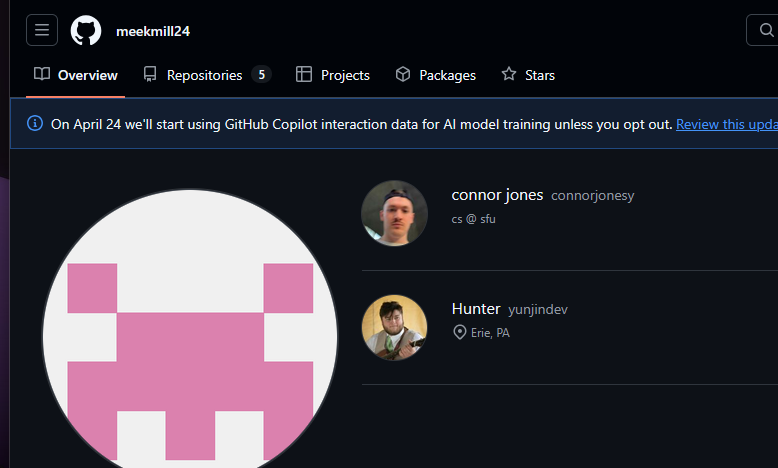
Task: Open the Packages tab
Action: [436, 75]
